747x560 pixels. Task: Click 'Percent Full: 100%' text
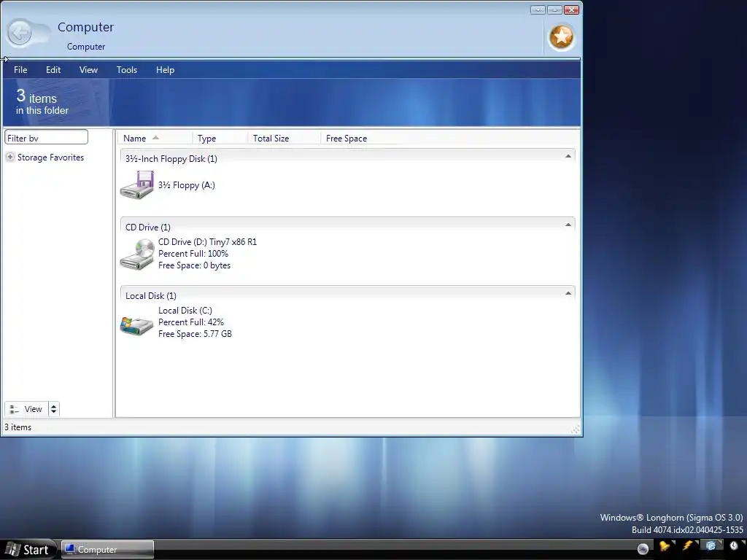(193, 254)
